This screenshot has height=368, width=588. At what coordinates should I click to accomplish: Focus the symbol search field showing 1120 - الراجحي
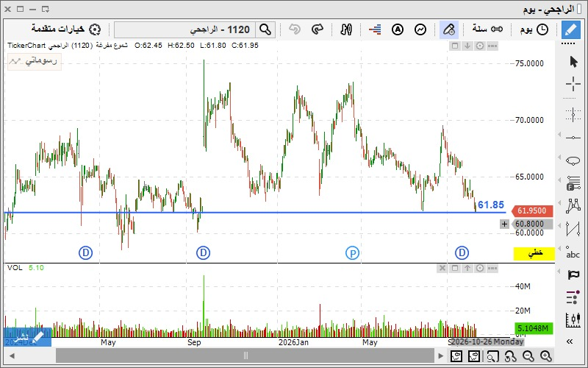coord(185,29)
